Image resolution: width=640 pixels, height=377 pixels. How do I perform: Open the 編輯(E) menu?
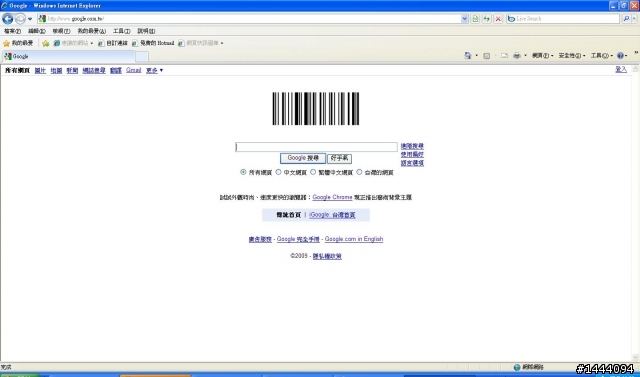click(37, 31)
